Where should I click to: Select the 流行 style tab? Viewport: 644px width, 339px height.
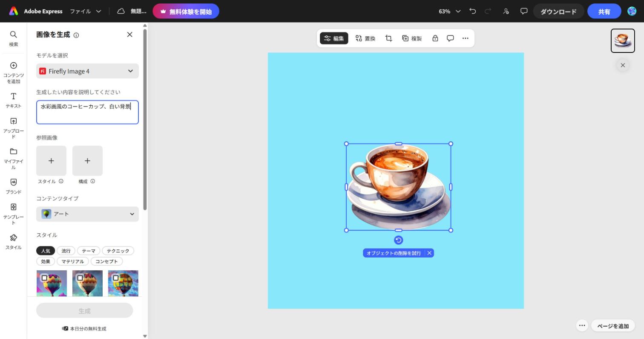[x=66, y=251]
